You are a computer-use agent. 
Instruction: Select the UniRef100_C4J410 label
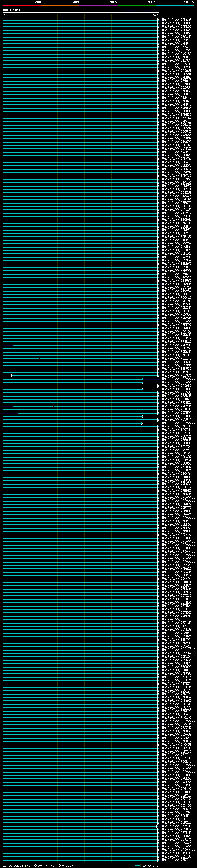pos(177,98)
